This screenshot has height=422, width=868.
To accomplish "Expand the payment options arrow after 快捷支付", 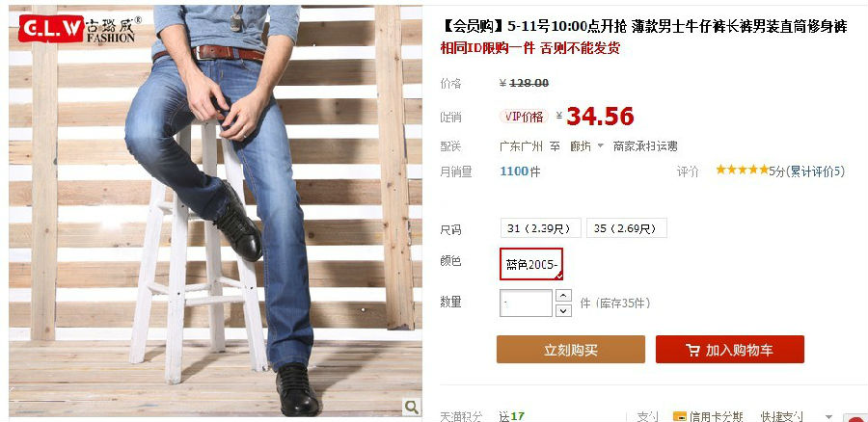I will click(828, 416).
